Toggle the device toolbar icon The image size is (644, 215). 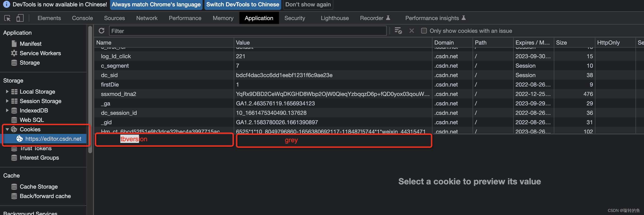20,18
